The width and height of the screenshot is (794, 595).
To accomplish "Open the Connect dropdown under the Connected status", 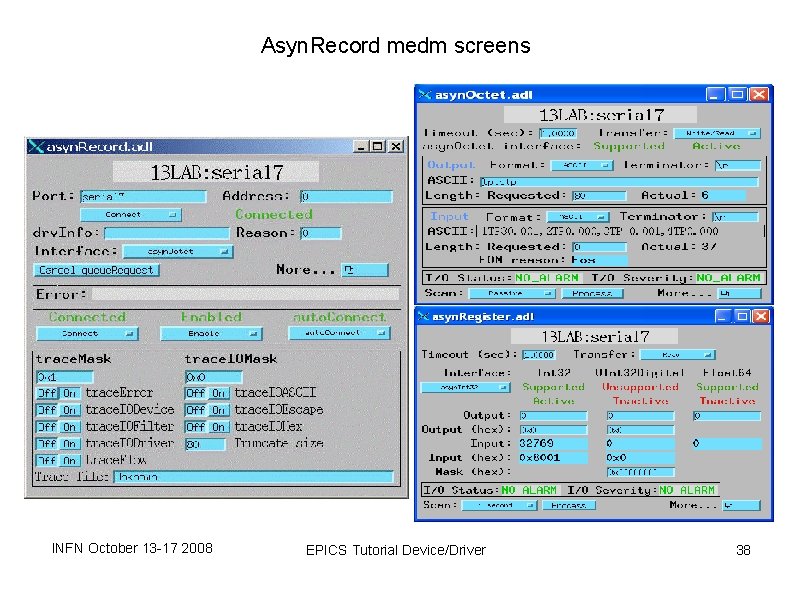I will 87,334.
